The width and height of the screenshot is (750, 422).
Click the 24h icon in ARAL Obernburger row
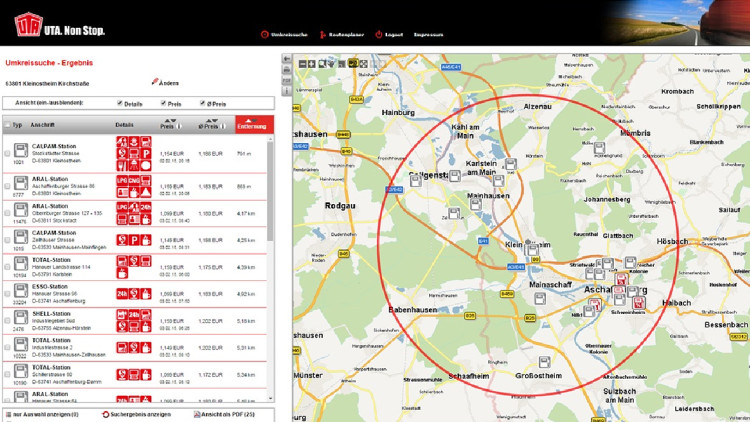[146, 207]
